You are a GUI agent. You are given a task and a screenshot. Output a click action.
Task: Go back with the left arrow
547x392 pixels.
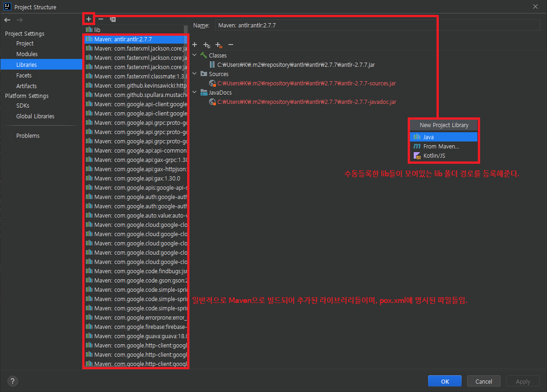[x=7, y=20]
